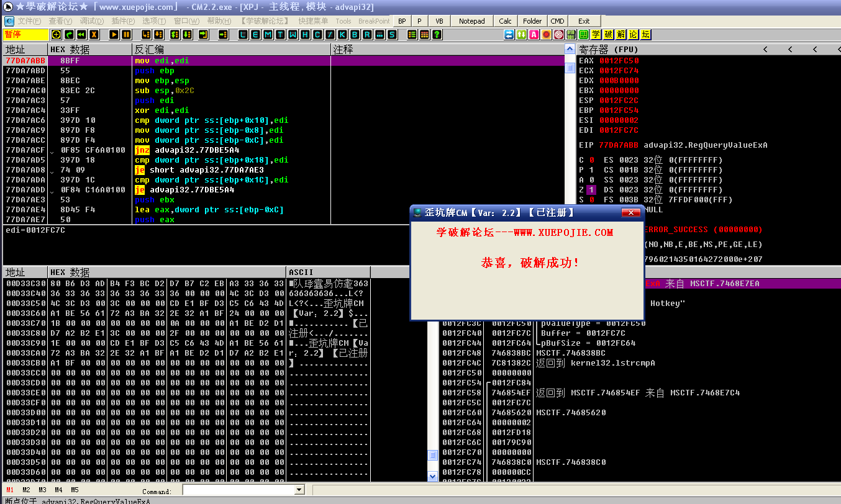Click the VB button

click(x=439, y=21)
